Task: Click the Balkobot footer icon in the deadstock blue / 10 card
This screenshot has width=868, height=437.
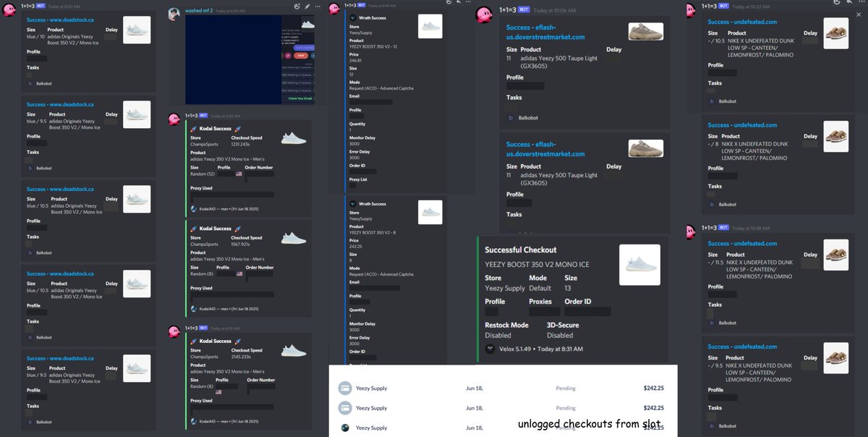Action: (x=30, y=84)
